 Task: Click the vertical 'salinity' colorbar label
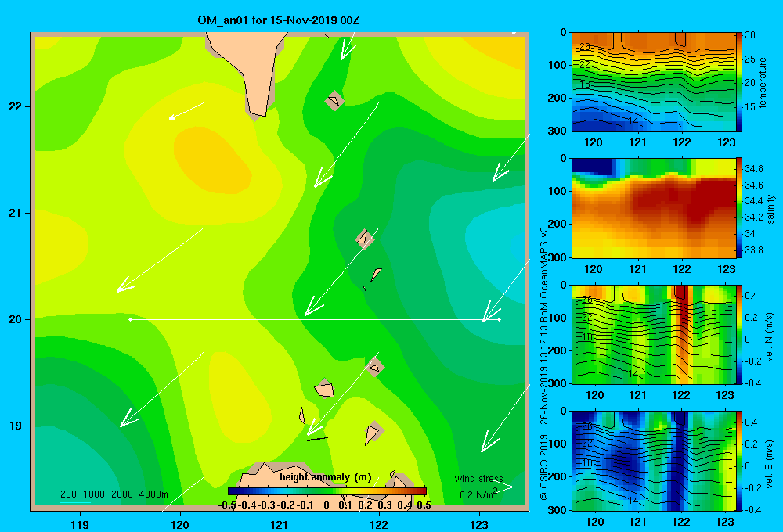pos(771,209)
